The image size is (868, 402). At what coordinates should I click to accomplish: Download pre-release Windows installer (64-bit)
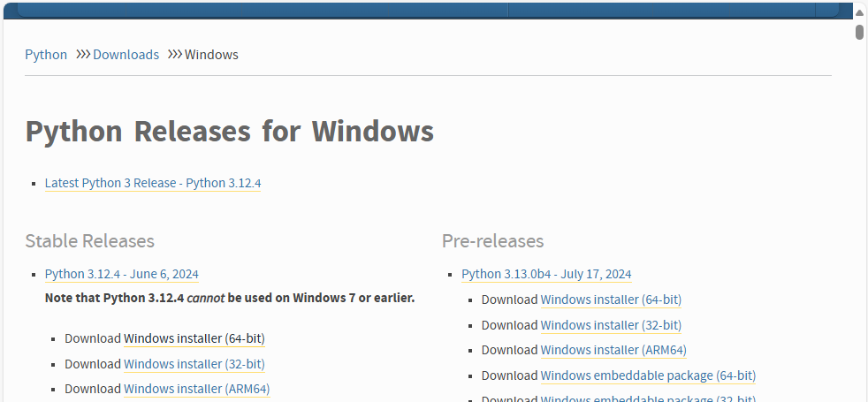pyautogui.click(x=611, y=300)
